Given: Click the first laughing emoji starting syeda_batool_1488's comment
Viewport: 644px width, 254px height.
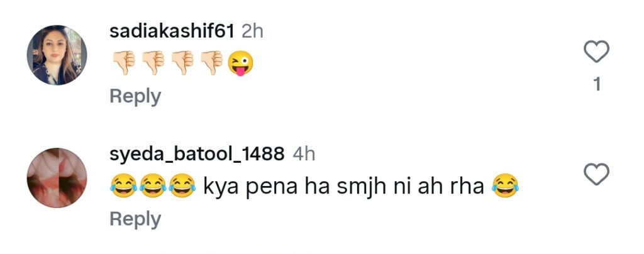Looking at the screenshot, I should [x=123, y=185].
